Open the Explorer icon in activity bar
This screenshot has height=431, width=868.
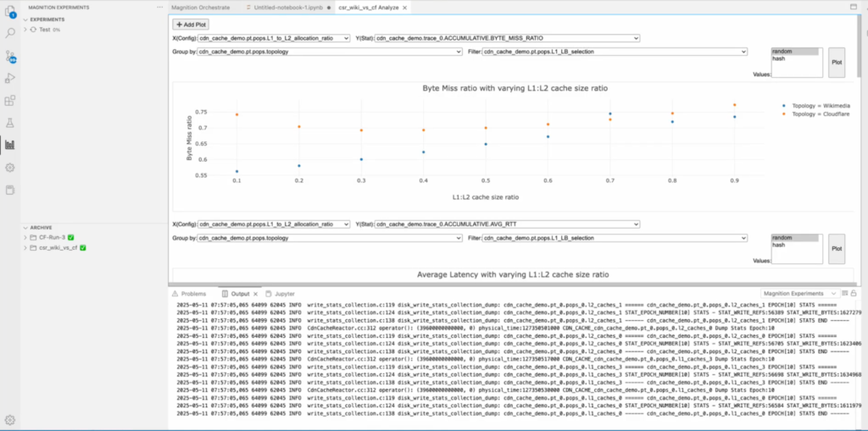[10, 12]
